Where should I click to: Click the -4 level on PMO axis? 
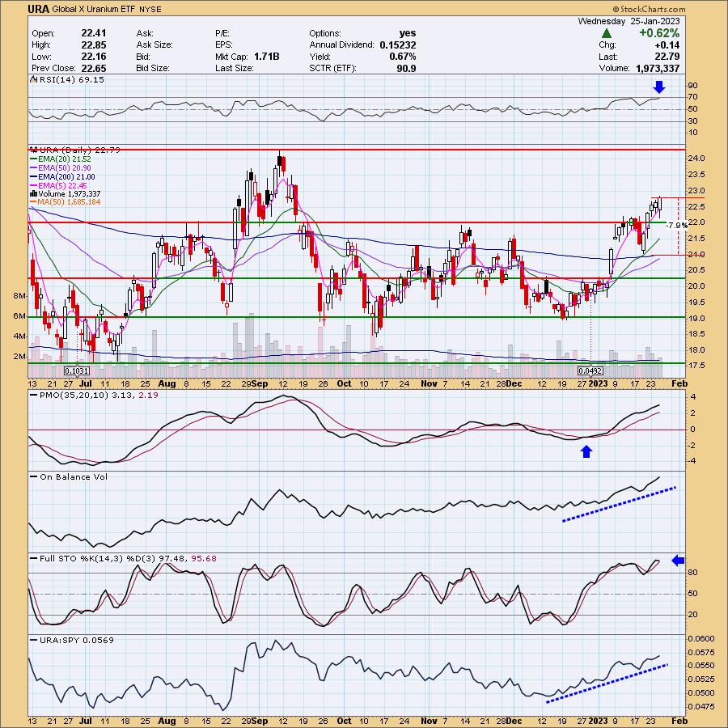[x=692, y=460]
